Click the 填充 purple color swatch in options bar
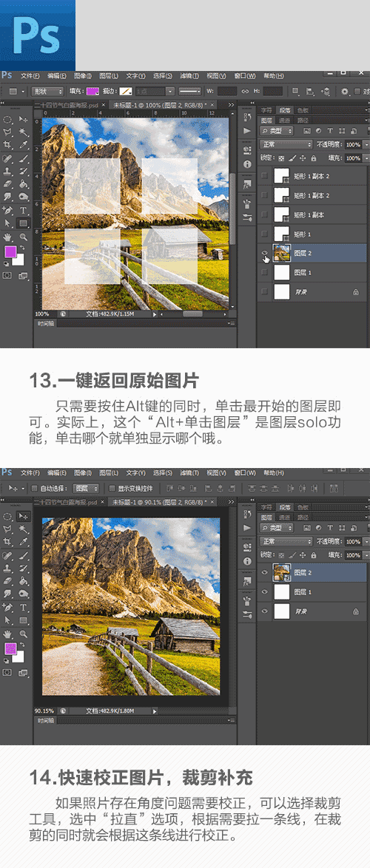Image resolution: width=370 pixels, height=868 pixels. 92,92
